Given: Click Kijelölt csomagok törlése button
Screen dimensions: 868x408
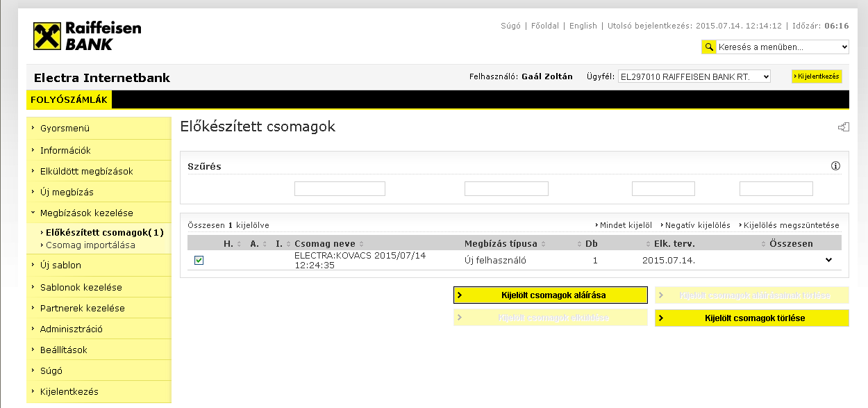Looking at the screenshot, I should 752,318.
